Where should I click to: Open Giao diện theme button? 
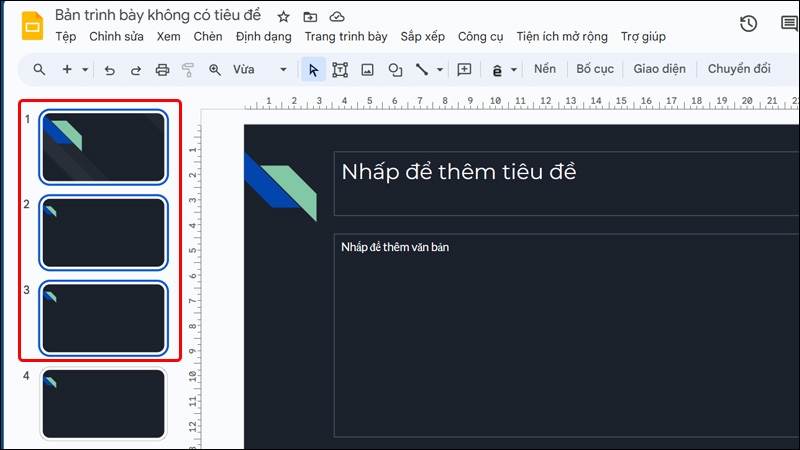click(659, 69)
